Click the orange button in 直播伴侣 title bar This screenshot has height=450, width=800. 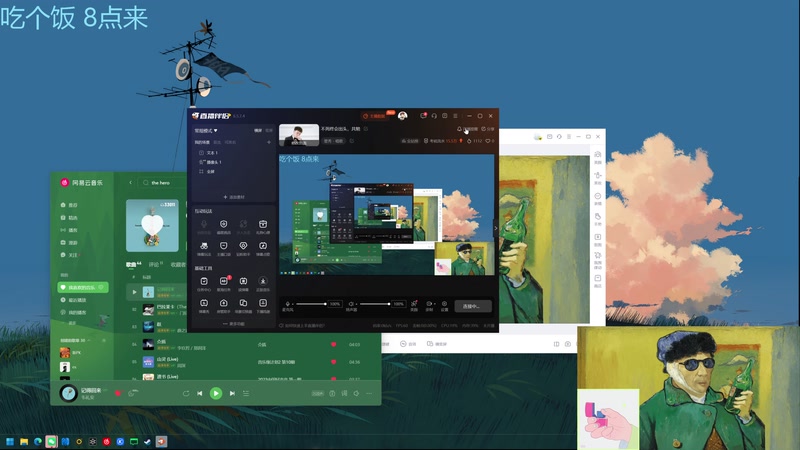[x=374, y=116]
